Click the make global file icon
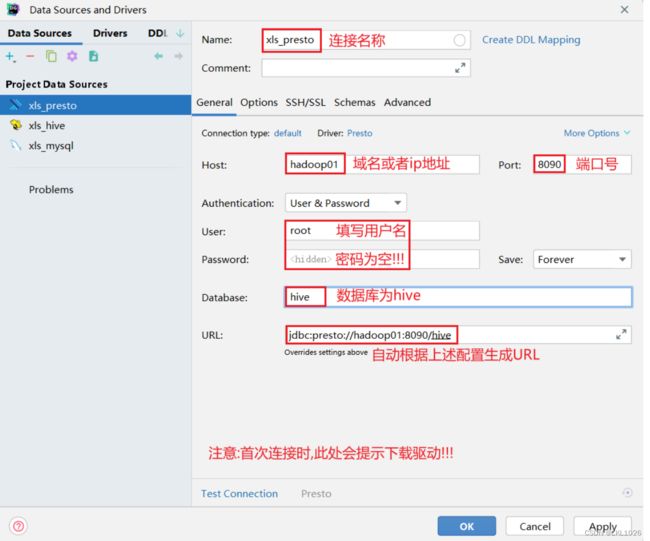This screenshot has height=541, width=650. point(91,58)
